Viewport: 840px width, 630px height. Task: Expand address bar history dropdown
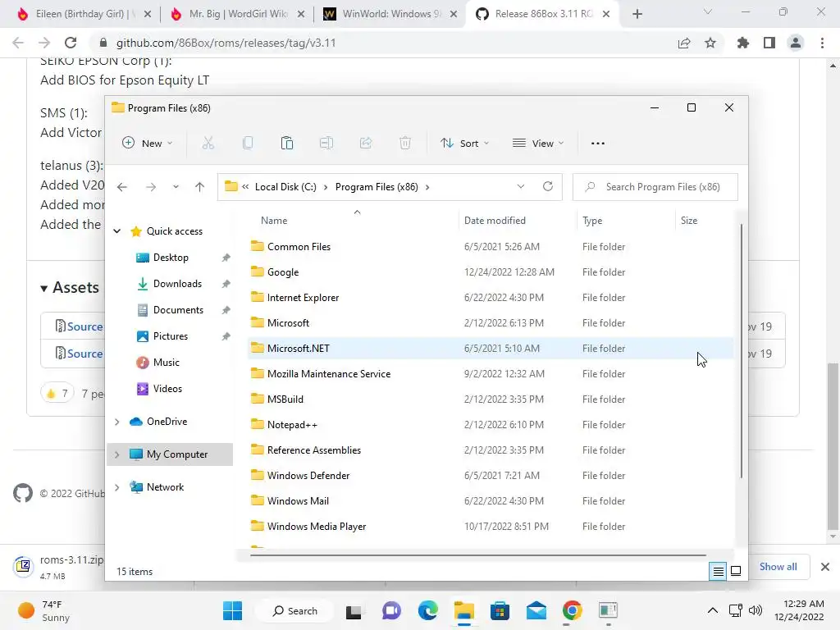click(521, 186)
